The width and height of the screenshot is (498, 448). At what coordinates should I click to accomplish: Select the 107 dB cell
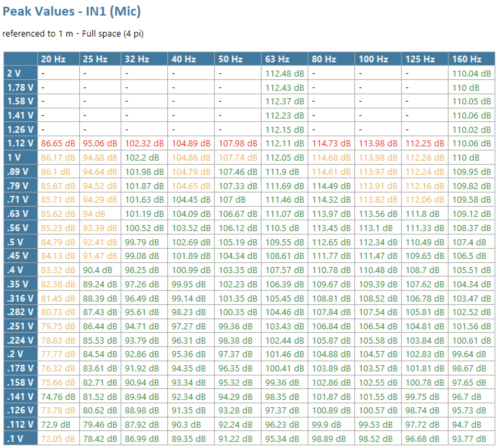pos(238,200)
